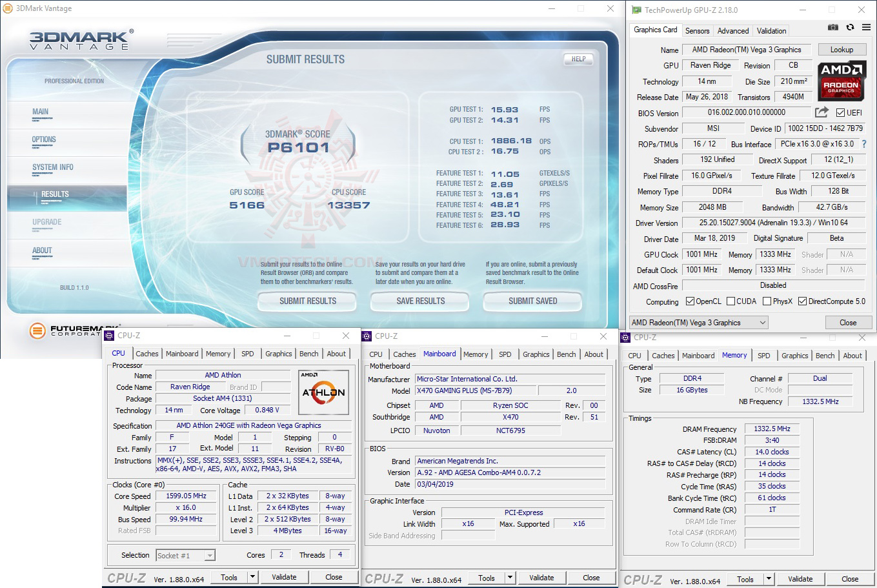Screen dimensions: 877x588
Task: Click the specification AMD Athlon 240GE text
Action: pyautogui.click(x=248, y=425)
